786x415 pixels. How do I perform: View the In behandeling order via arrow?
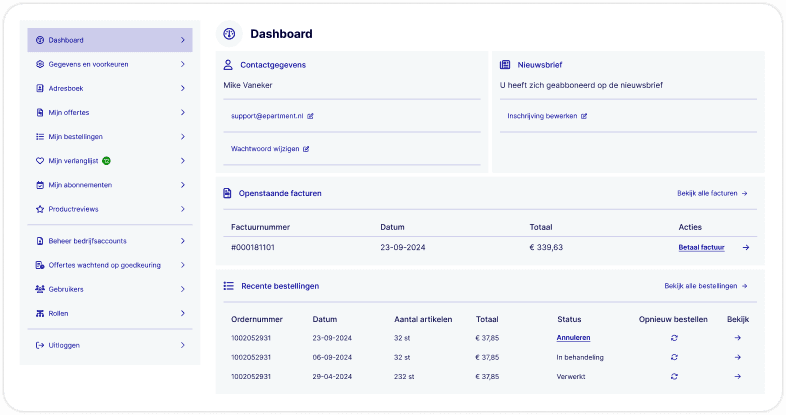pos(737,357)
